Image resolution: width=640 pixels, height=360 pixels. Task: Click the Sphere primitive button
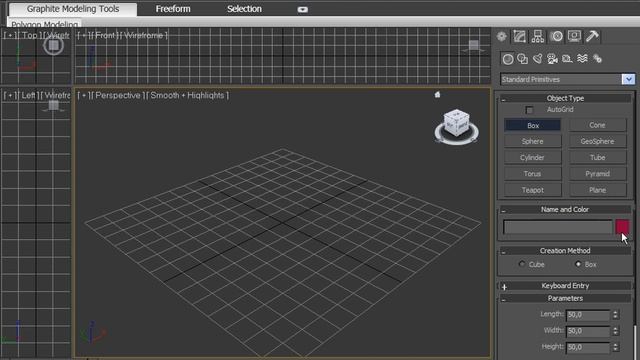click(533, 141)
